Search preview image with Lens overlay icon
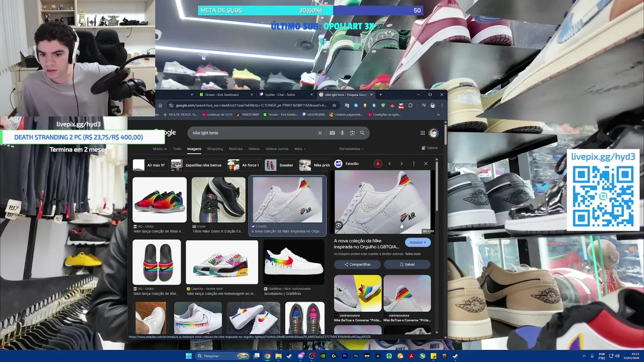This screenshot has height=362, width=644. tap(339, 226)
